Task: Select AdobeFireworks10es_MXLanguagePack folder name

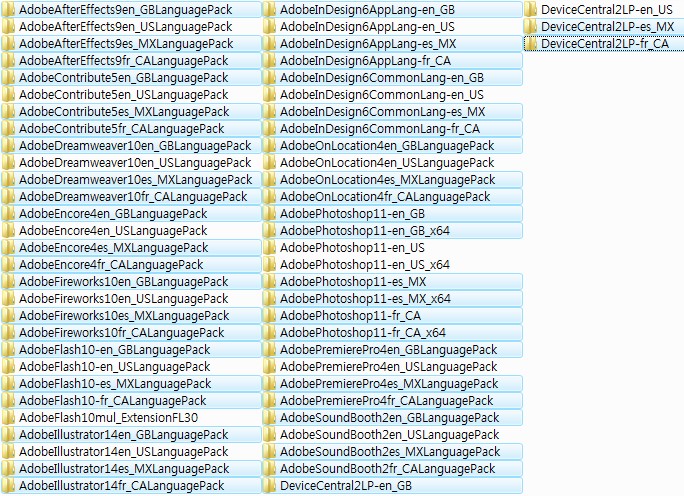Action: (124, 316)
